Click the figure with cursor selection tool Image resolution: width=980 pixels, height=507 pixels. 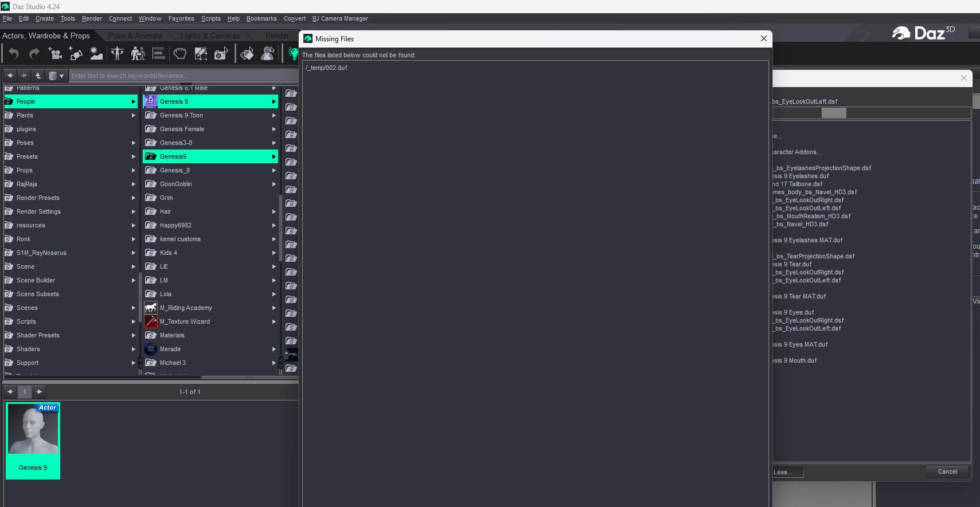pyautogui.click(x=268, y=54)
